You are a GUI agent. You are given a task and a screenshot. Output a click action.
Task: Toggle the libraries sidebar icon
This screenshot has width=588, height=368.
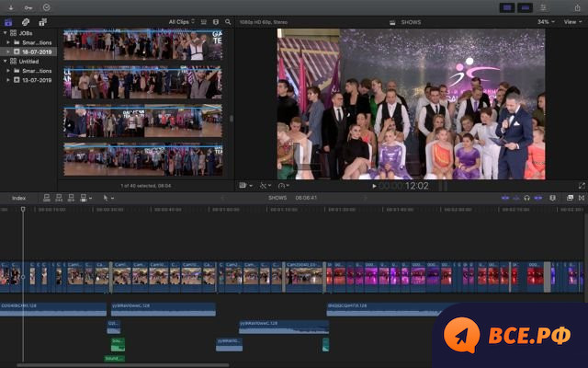point(8,21)
